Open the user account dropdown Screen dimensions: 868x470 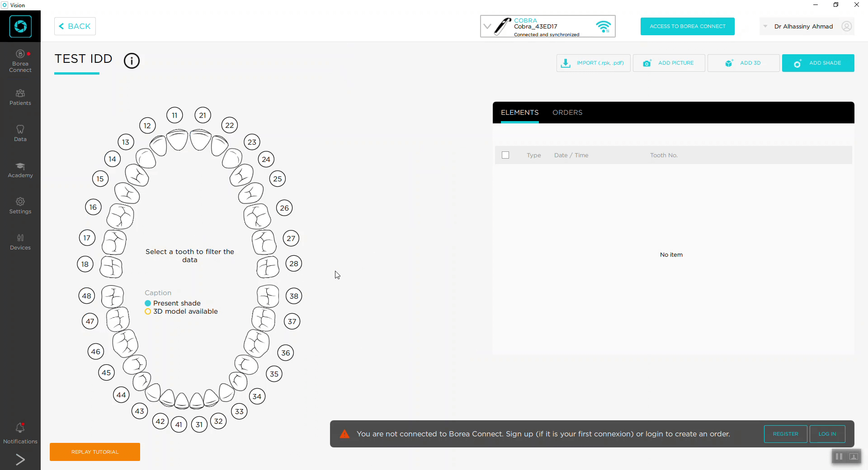pyautogui.click(x=765, y=26)
